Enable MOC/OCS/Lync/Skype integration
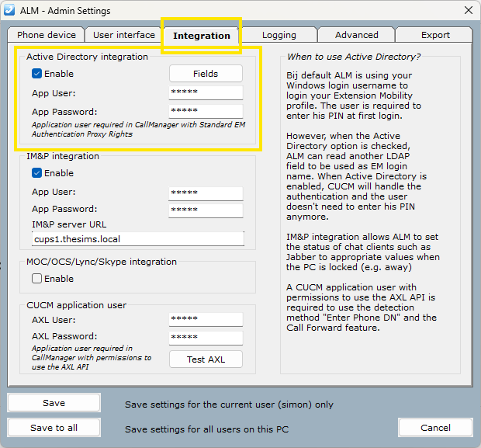Image resolution: width=481 pixels, height=448 pixels. (x=37, y=279)
